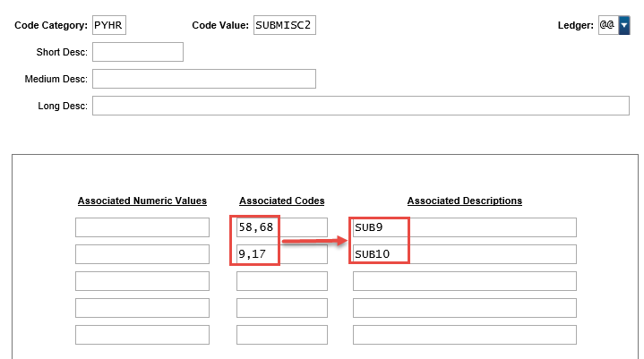Select the Medium Desc text box
This screenshot has width=644, height=359.
pyautogui.click(x=203, y=79)
